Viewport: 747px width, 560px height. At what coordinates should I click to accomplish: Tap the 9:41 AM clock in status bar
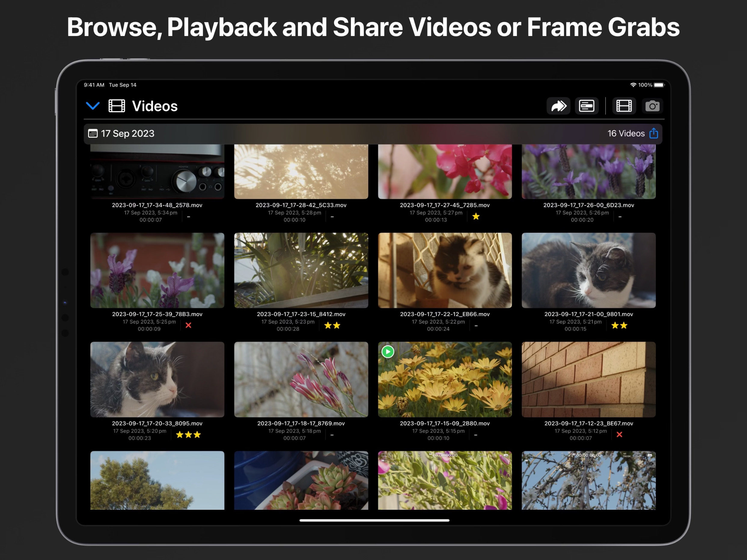pyautogui.click(x=94, y=85)
